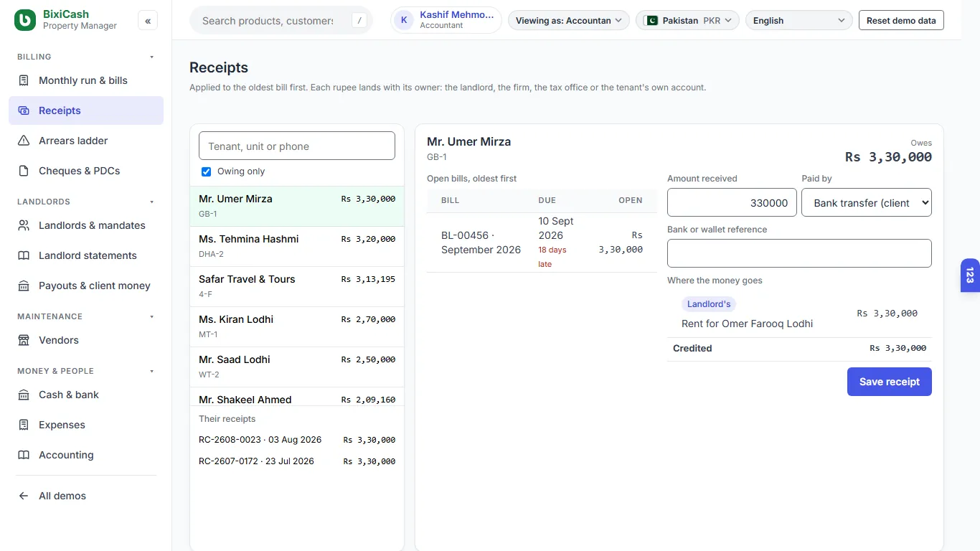Click the Landlord statements book icon
Image resolution: width=980 pixels, height=551 pixels.
coord(24,255)
